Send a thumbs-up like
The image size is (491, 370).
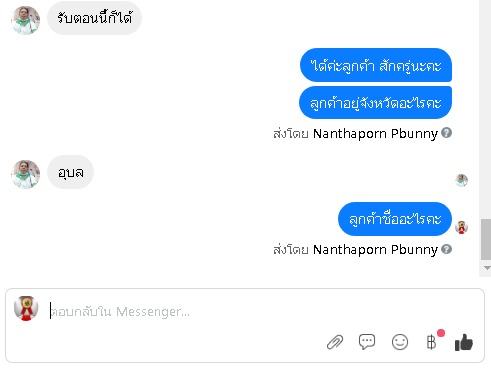[464, 342]
